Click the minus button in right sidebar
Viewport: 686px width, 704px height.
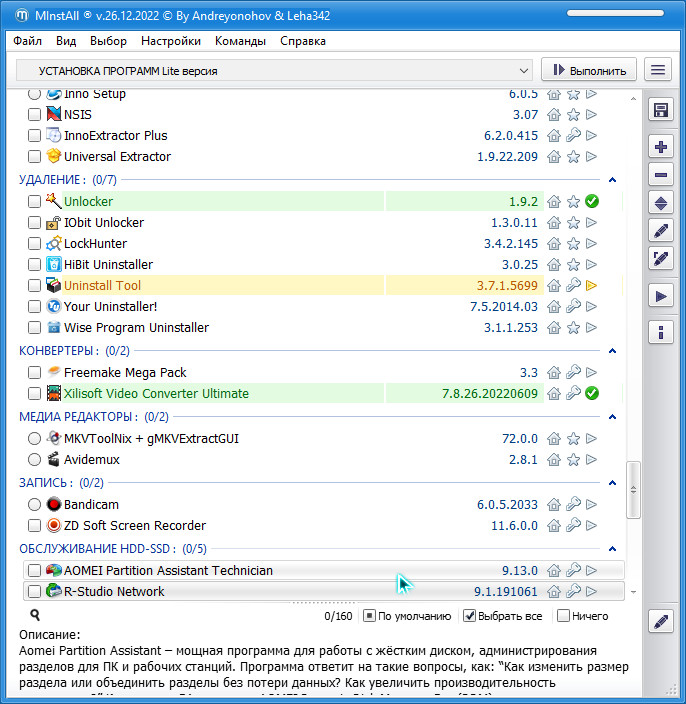[660, 175]
